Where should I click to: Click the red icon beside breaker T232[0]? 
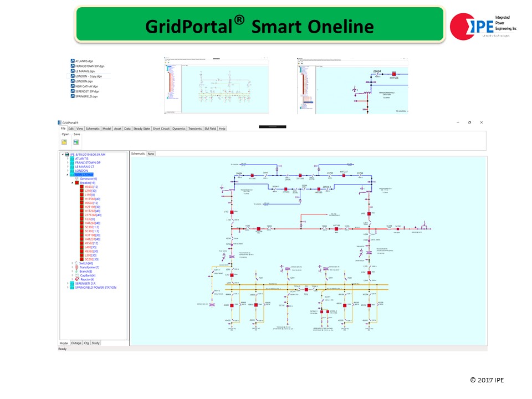(x=81, y=219)
